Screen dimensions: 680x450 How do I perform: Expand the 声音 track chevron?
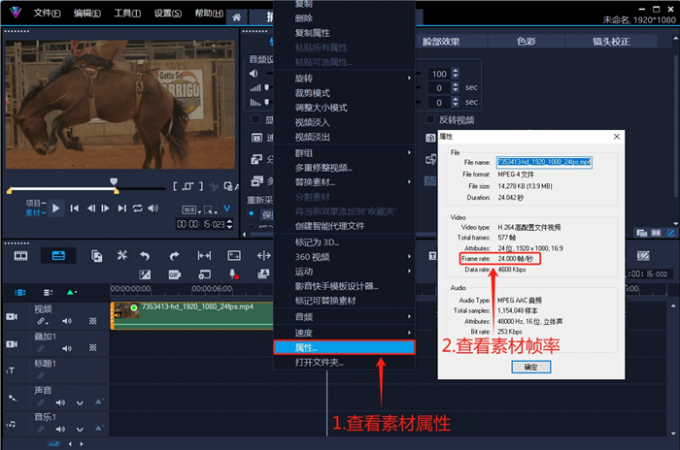coord(80,403)
